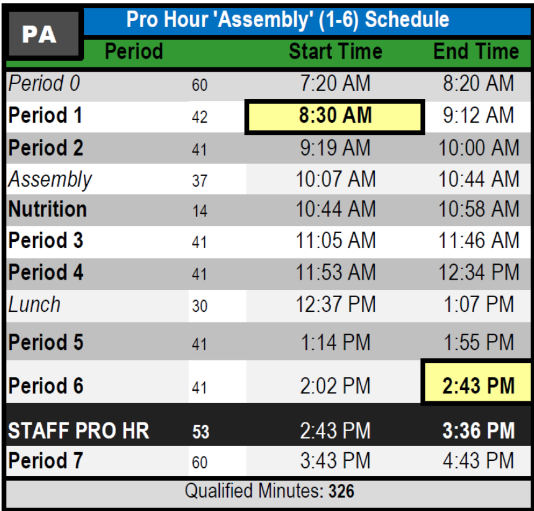The image size is (534, 511).
Task: Click the Start Time column header
Action: [x=335, y=51]
